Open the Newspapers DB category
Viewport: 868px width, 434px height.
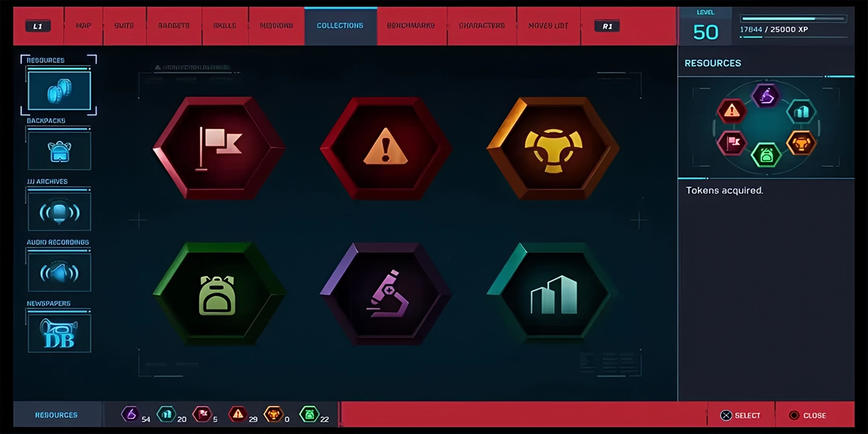[x=59, y=333]
